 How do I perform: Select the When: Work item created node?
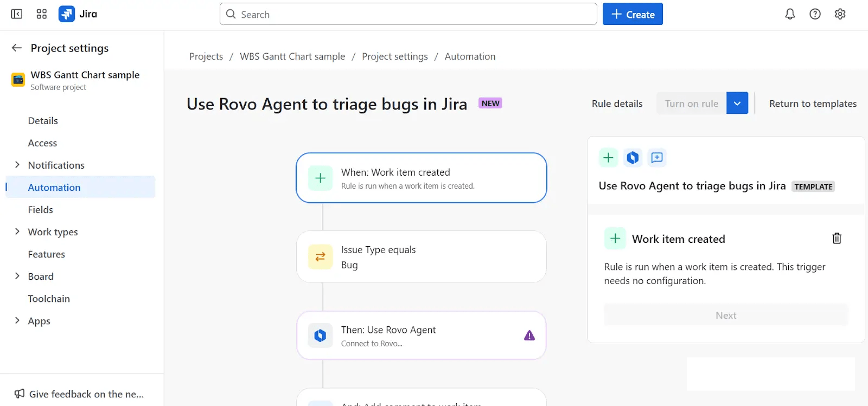point(422,178)
